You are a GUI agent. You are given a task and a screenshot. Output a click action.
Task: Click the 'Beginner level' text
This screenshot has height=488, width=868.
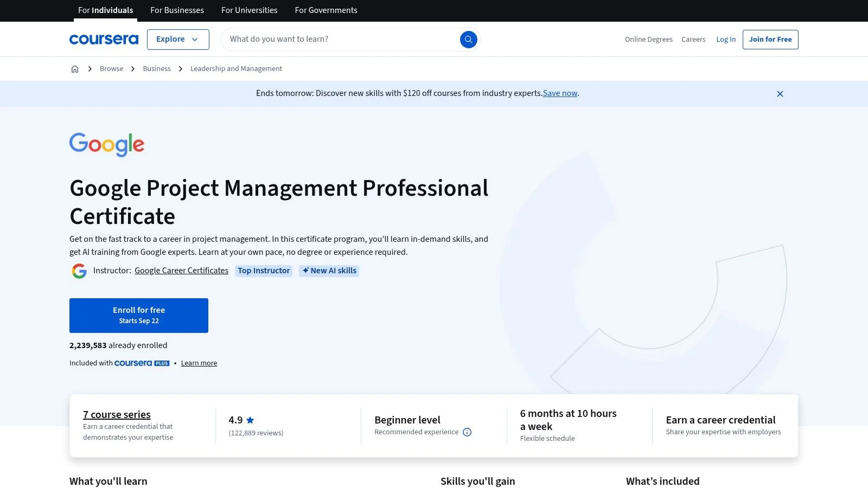pyautogui.click(x=407, y=420)
